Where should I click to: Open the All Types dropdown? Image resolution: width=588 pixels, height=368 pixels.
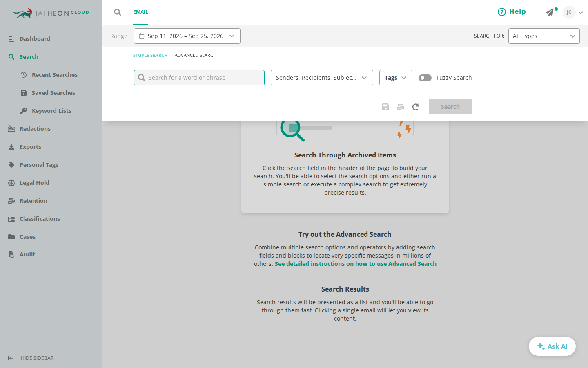544,36
